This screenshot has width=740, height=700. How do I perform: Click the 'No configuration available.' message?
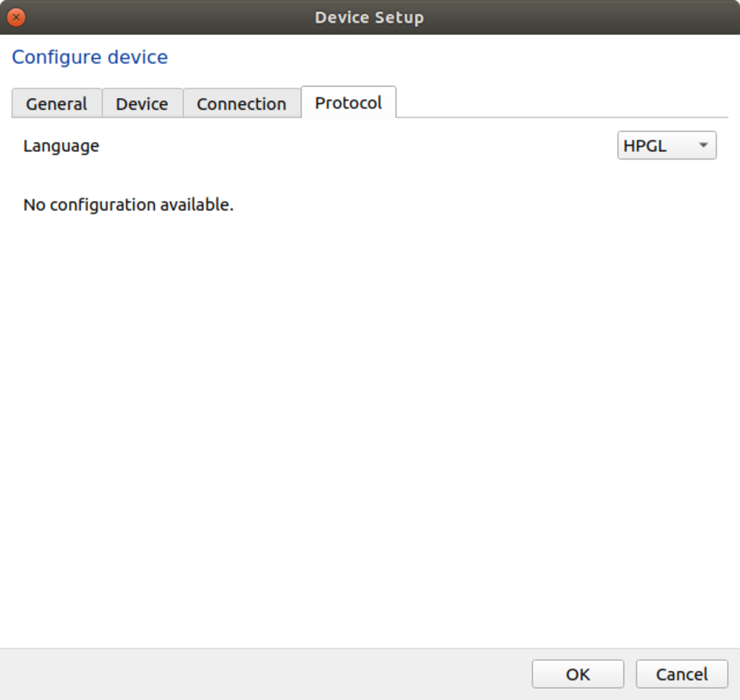(128, 204)
